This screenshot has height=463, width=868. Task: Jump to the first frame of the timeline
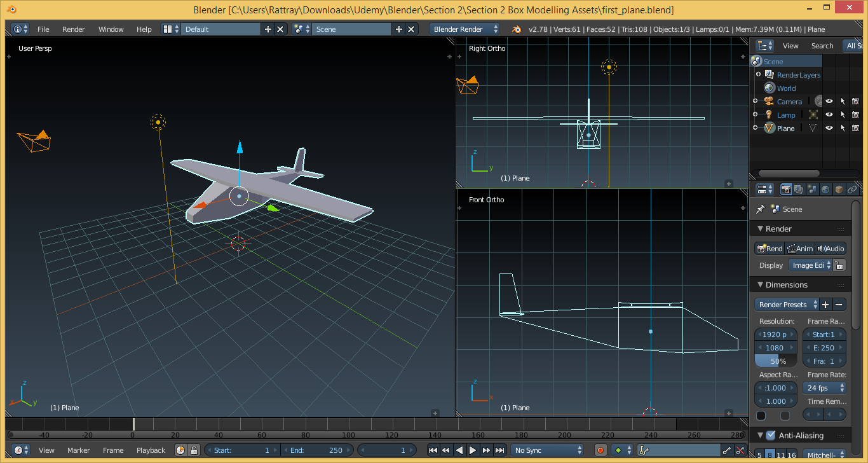(433, 450)
